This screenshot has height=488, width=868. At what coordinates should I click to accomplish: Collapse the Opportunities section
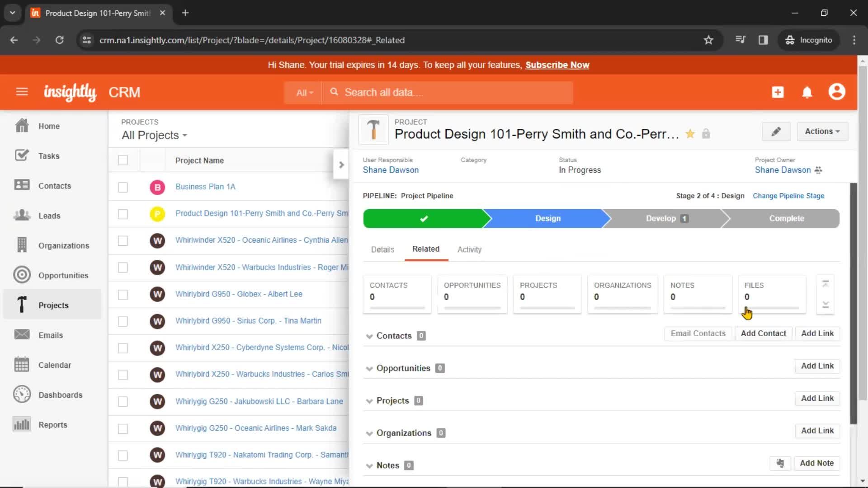tap(369, 369)
